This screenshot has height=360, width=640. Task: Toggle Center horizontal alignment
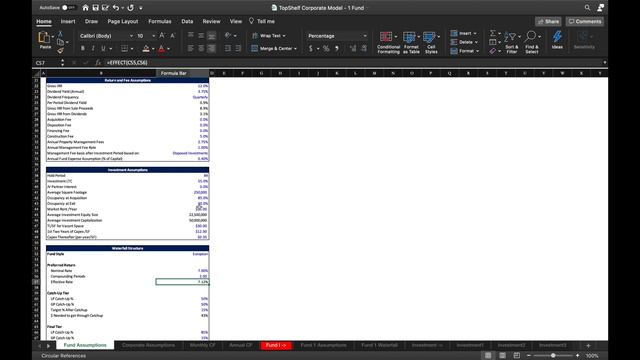(x=201, y=49)
